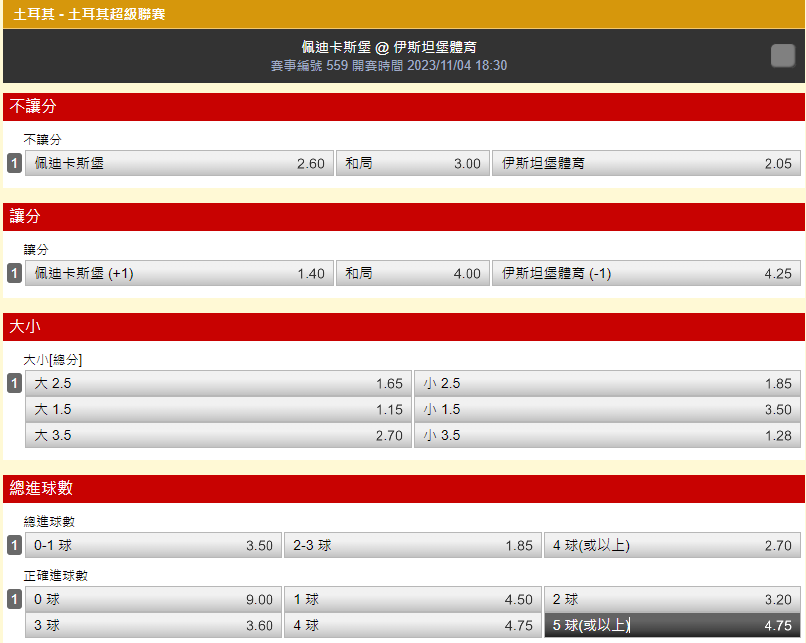Pick 伊斯坦堡體育 at 2.05 no-handicap

(646, 163)
